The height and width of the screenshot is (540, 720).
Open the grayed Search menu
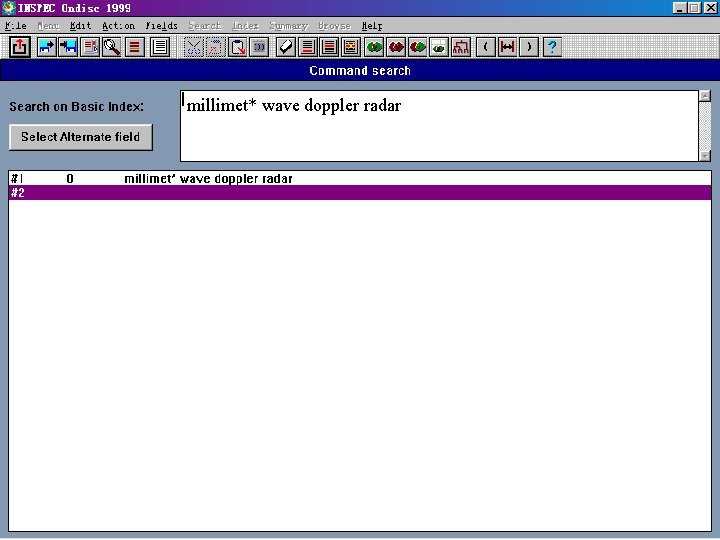[x=205, y=26]
